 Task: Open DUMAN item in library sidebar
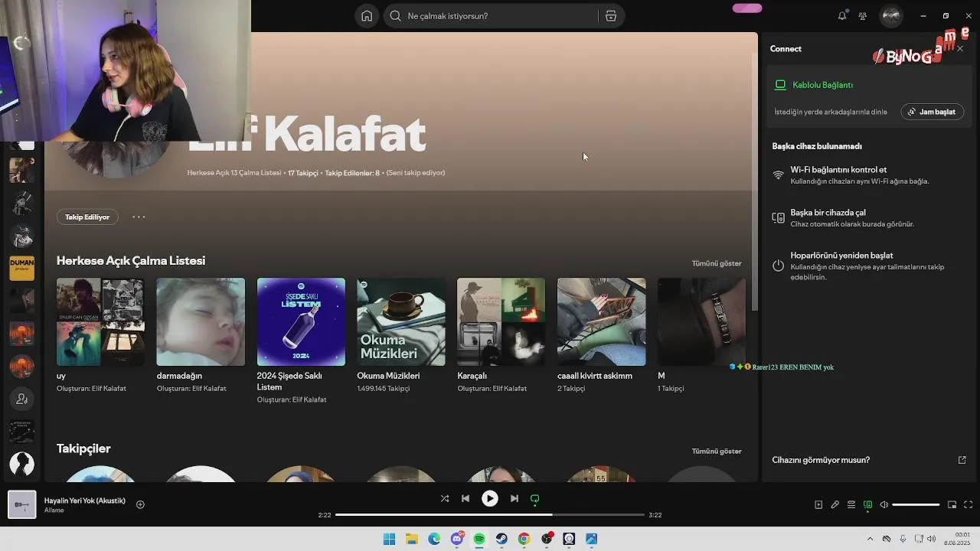pyautogui.click(x=21, y=268)
